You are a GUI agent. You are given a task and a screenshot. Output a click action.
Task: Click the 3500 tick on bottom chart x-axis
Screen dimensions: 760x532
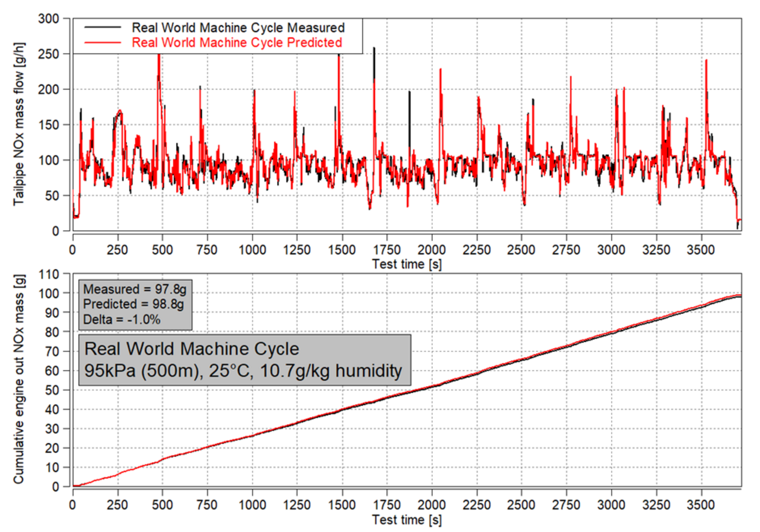tap(700, 505)
